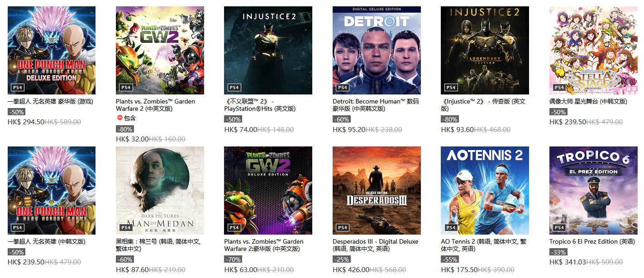Select the Desperados III Deluxe Edition cover
Screen dimensions: 644x278
377,190
